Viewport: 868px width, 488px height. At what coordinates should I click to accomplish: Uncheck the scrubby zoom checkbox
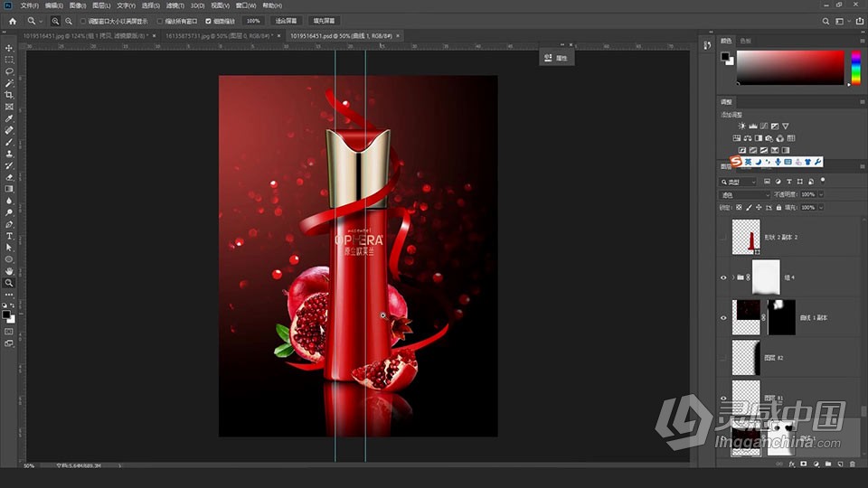point(208,21)
